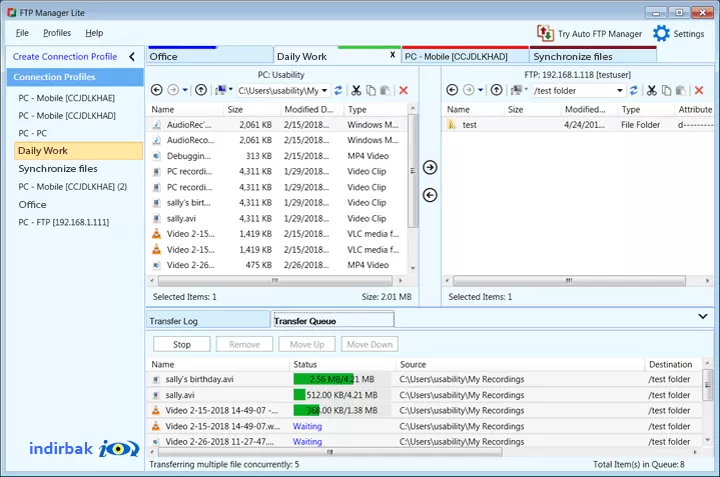Open the PC pane drives icon
This screenshot has width=720, height=477.
[221, 90]
